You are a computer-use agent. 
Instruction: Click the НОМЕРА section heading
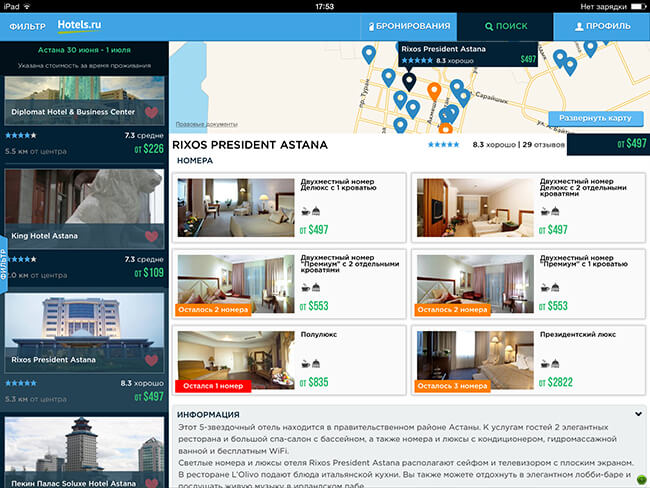pyautogui.click(x=195, y=161)
